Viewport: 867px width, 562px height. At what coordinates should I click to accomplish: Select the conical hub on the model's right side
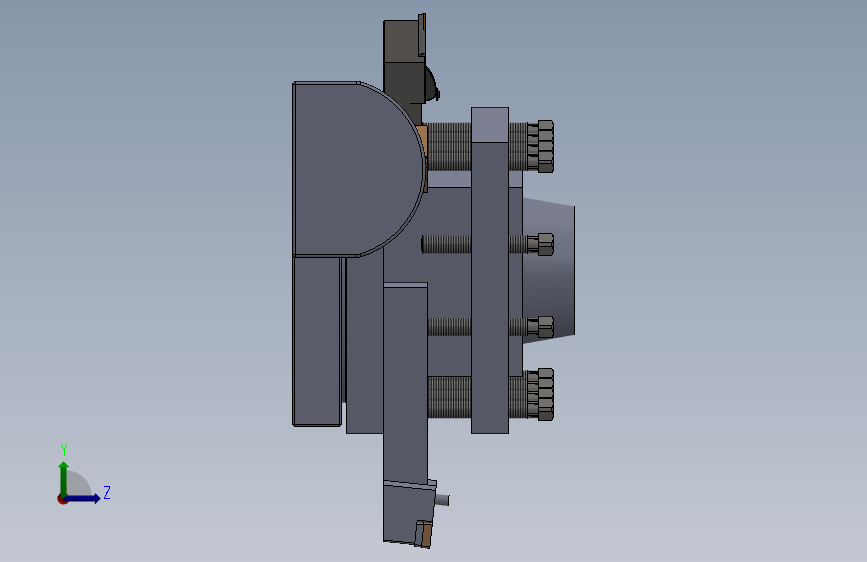pos(549,270)
